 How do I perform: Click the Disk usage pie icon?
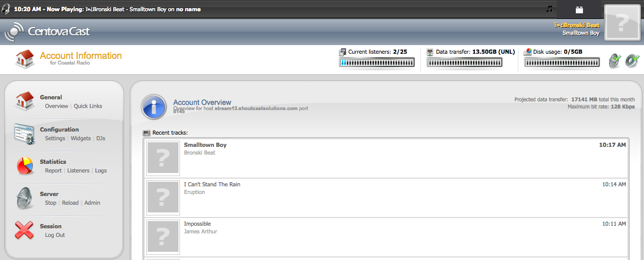[528, 52]
